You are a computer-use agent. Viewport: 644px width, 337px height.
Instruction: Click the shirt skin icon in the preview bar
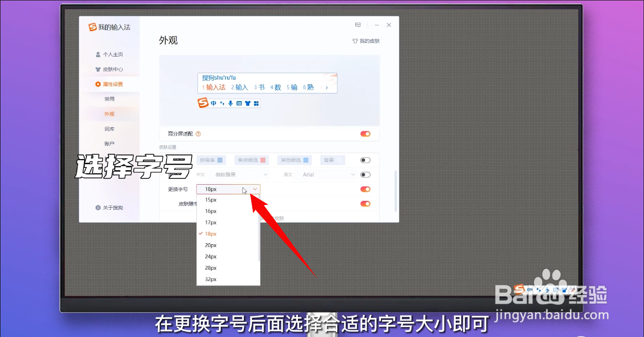tap(247, 104)
